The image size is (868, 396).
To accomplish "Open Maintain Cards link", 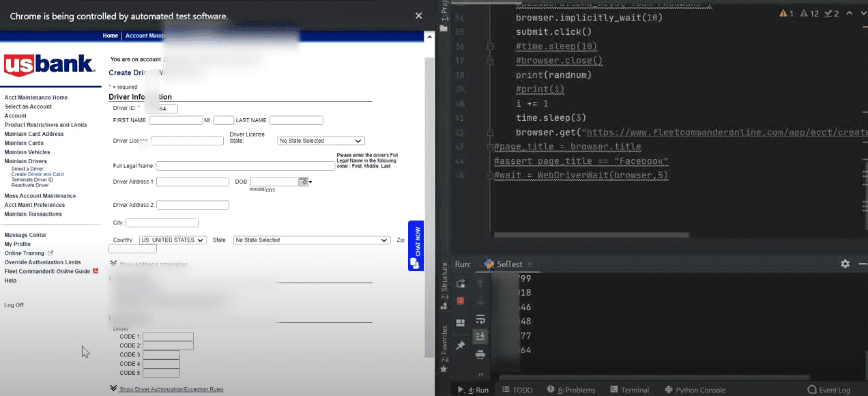I will 24,143.
